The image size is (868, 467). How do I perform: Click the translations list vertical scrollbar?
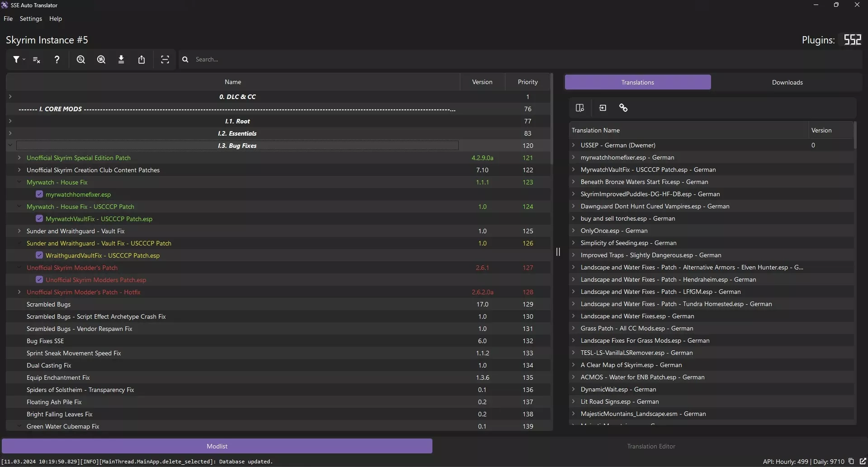click(855, 135)
